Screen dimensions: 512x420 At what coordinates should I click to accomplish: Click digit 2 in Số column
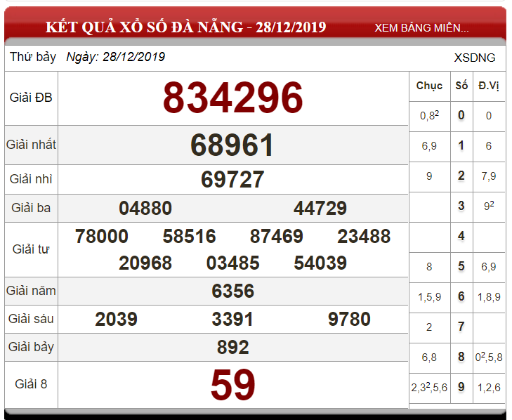tap(461, 176)
